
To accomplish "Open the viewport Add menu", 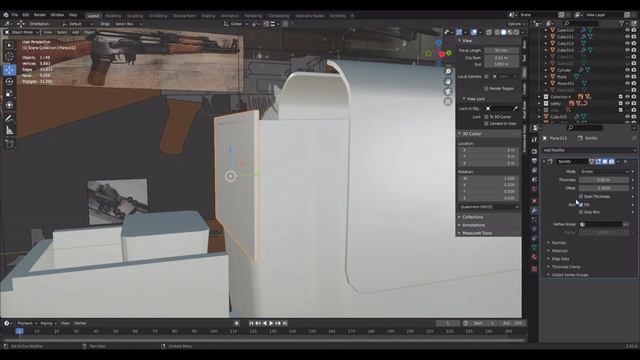I will (x=75, y=32).
